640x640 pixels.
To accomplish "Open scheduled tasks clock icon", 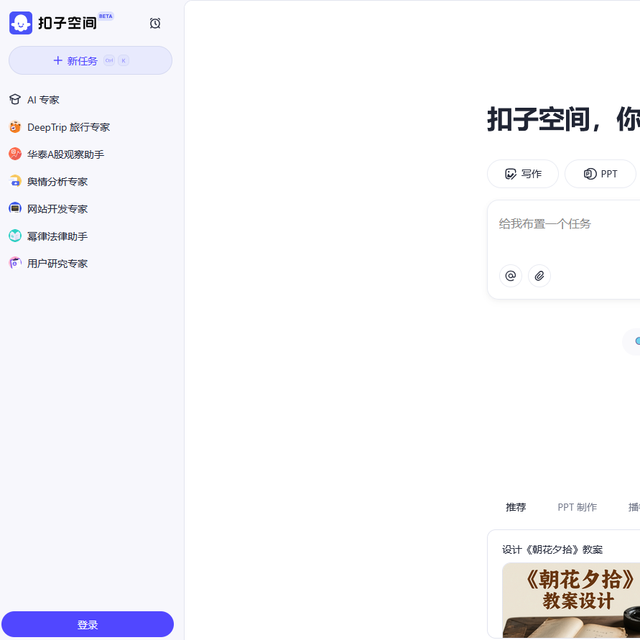I will pos(155,23).
